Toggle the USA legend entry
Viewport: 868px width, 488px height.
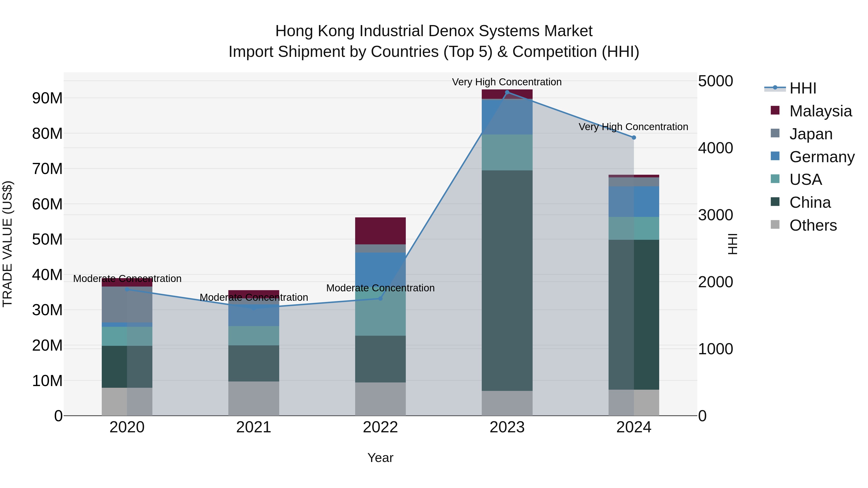point(796,179)
